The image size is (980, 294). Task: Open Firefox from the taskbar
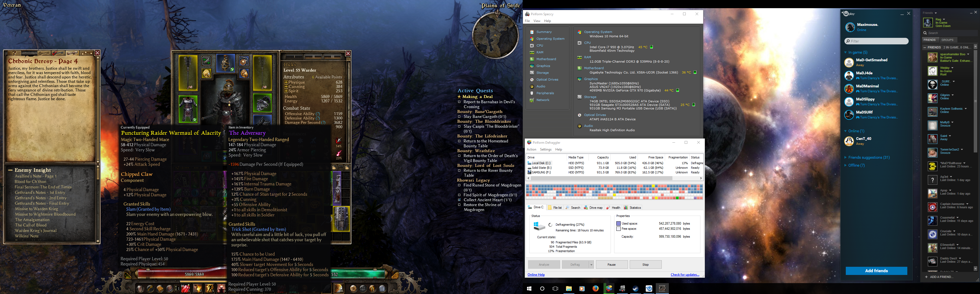click(x=595, y=289)
